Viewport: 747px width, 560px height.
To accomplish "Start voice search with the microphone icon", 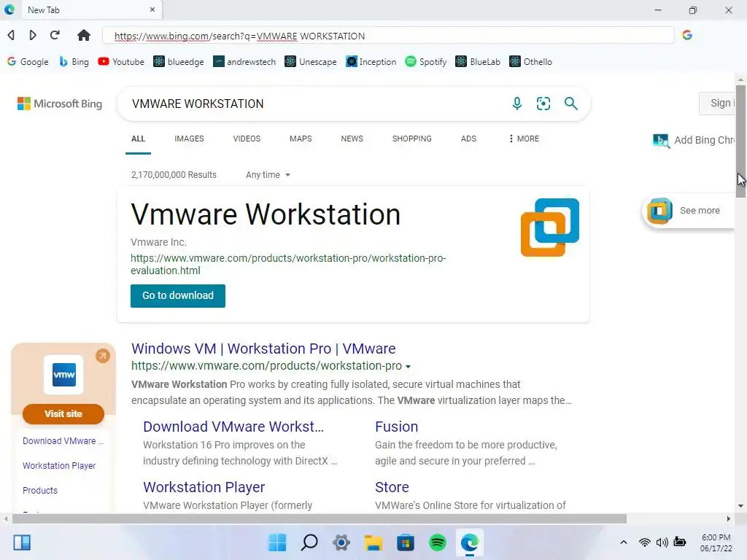I will [517, 104].
